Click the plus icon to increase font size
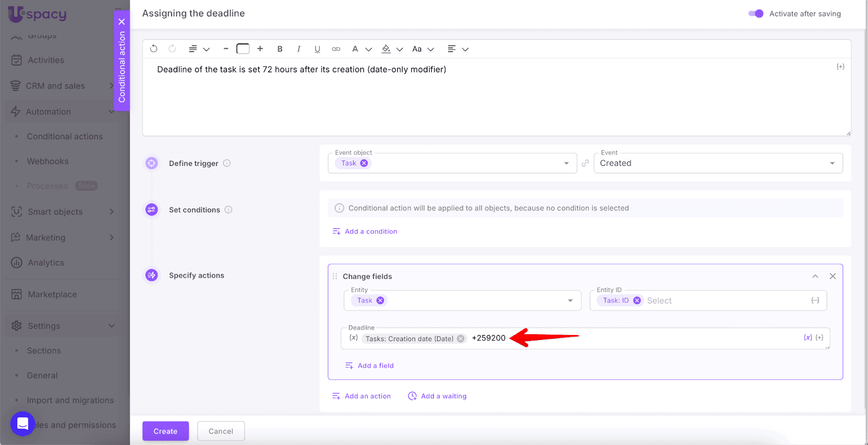 (260, 49)
